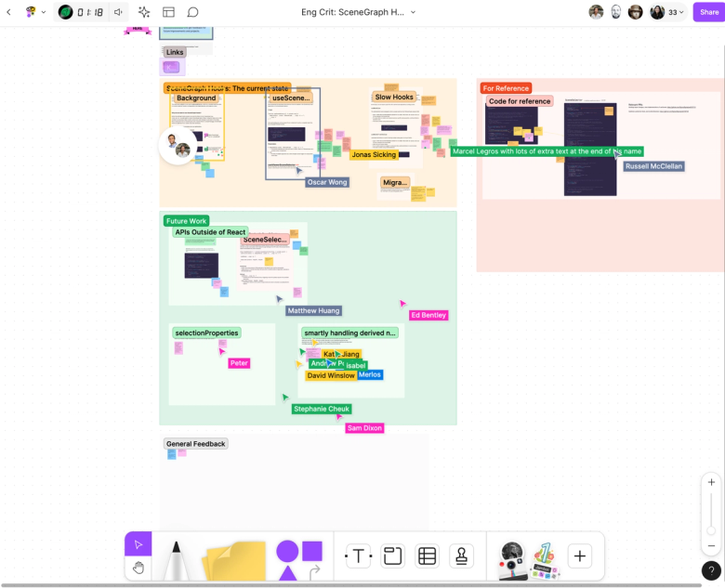Click the zoom slider handle
The width and height of the screenshot is (725, 588).
pyautogui.click(x=711, y=530)
